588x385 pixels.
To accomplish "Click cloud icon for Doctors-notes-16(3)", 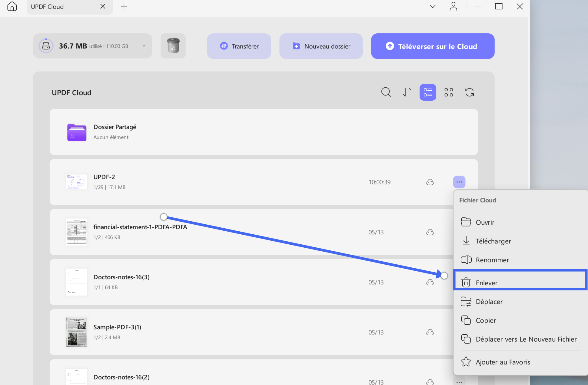I will pos(430,282).
